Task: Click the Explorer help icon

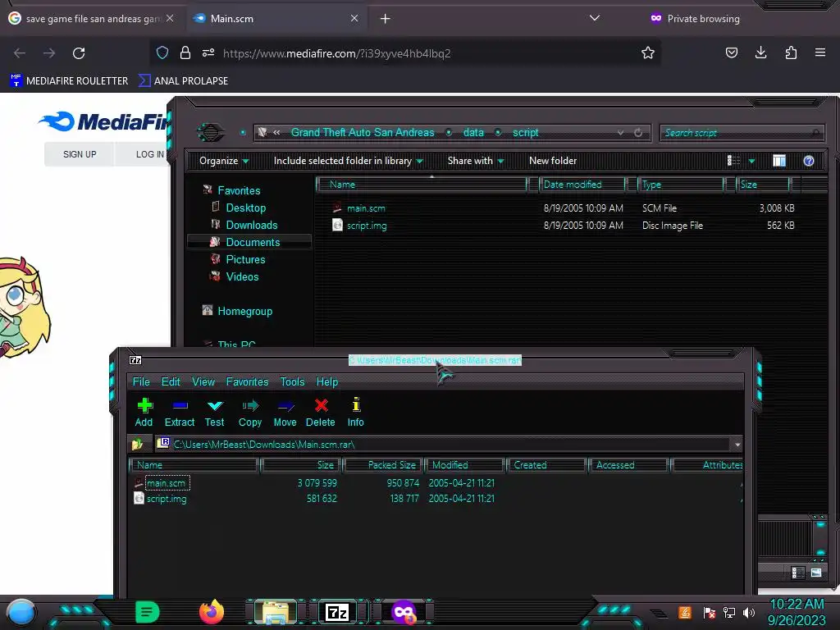Action: click(808, 161)
